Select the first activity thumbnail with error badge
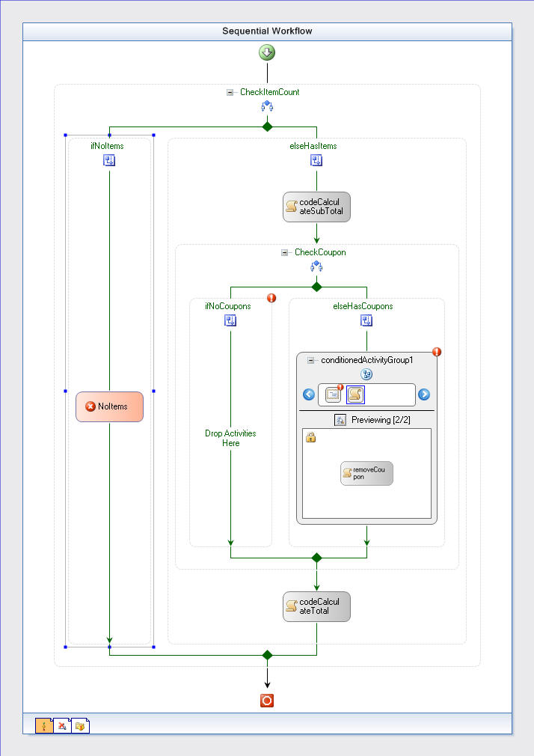Image resolution: width=534 pixels, height=756 pixels. (334, 394)
